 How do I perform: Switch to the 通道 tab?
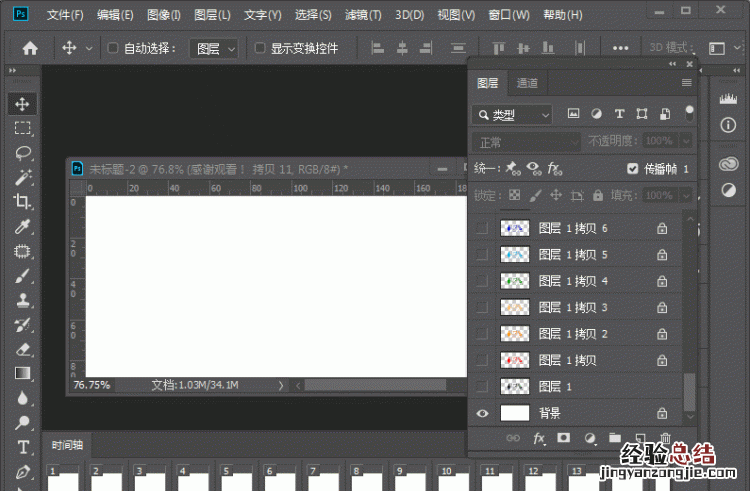(x=527, y=83)
